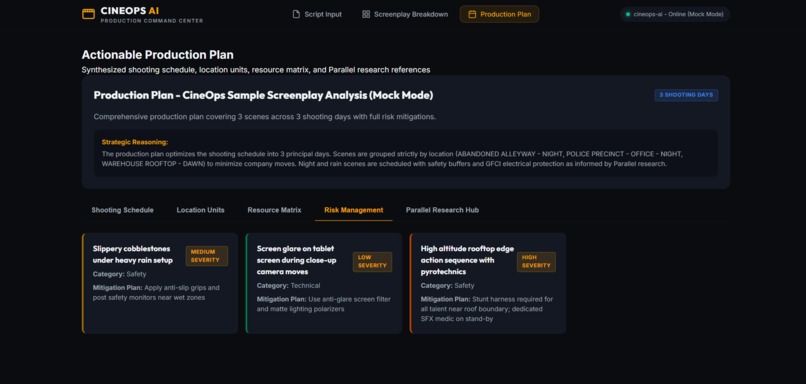Click the CineOps AI clapperboard logo icon
This screenshot has width=806, height=384.
(x=88, y=14)
